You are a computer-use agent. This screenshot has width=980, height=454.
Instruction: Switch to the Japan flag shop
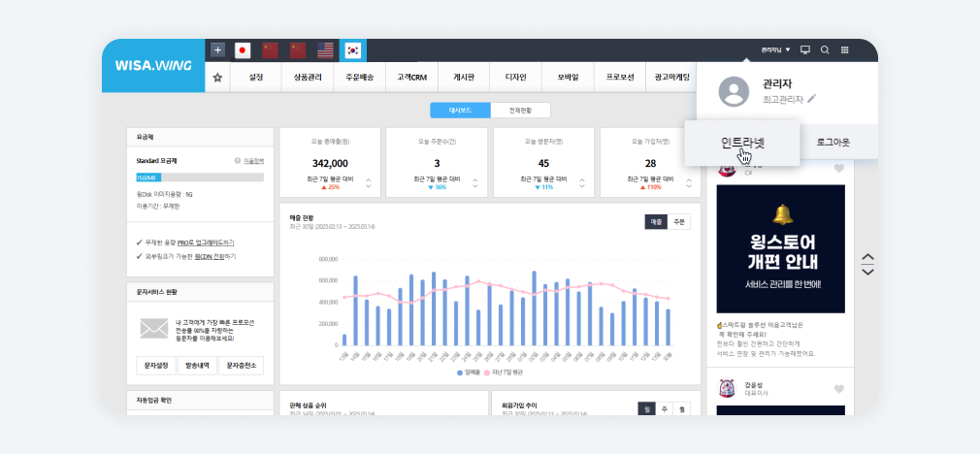tap(243, 50)
